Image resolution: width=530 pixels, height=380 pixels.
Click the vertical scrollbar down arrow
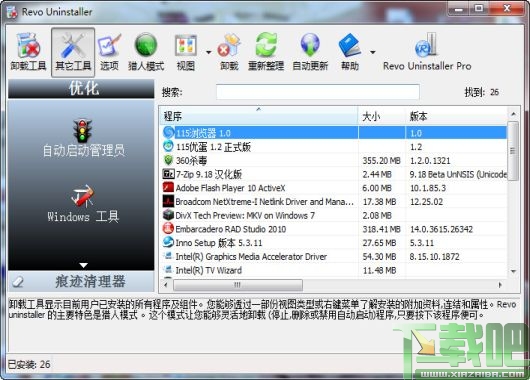point(513,271)
